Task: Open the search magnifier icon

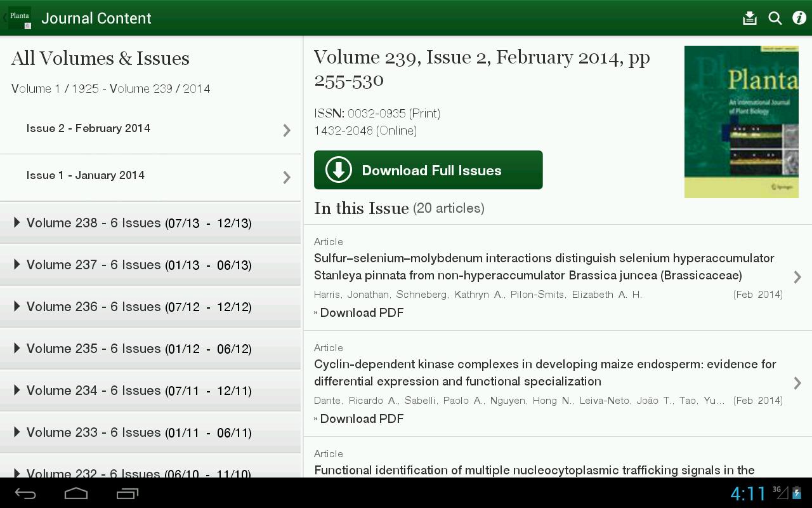Action: tap(775, 18)
